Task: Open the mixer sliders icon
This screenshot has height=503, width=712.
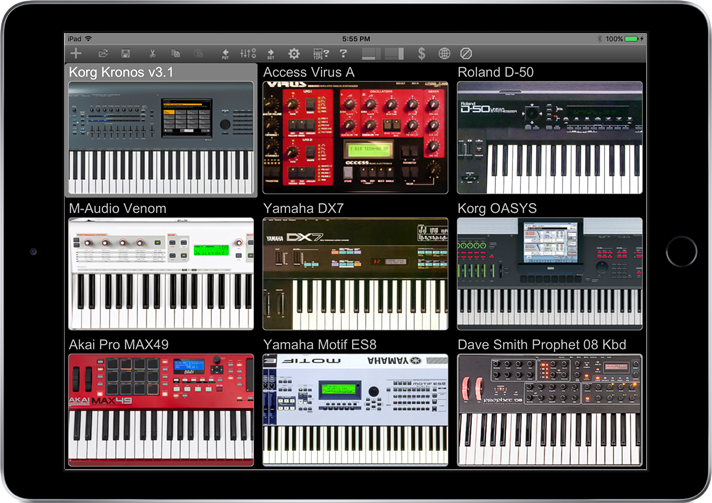Action: pos(248,53)
